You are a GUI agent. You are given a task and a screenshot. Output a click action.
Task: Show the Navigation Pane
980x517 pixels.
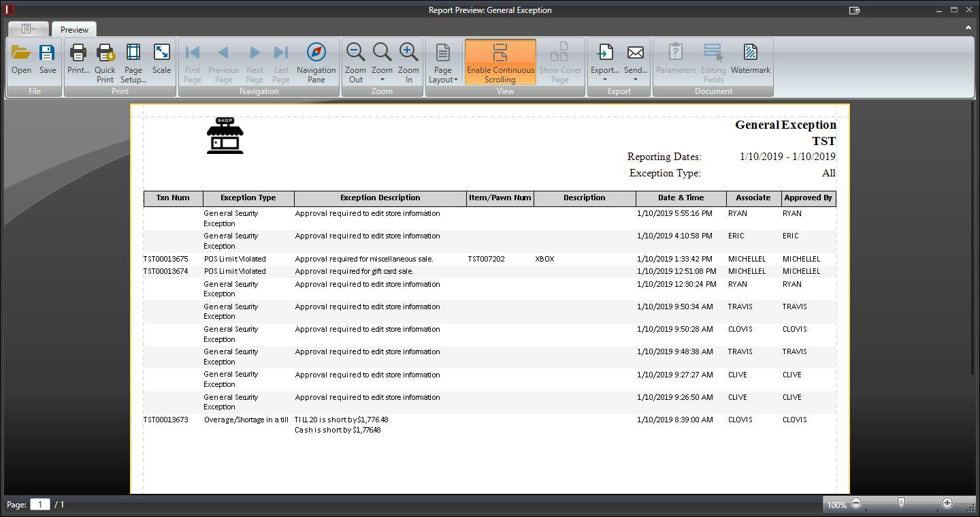click(x=316, y=63)
